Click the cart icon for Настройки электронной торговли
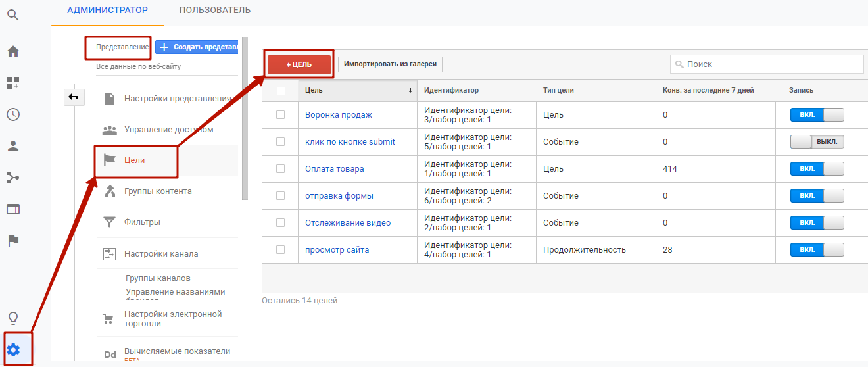This screenshot has width=868, height=367. [x=110, y=320]
